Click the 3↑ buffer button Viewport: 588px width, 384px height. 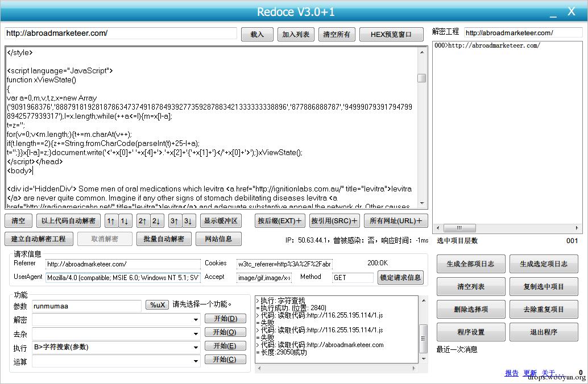pos(175,221)
